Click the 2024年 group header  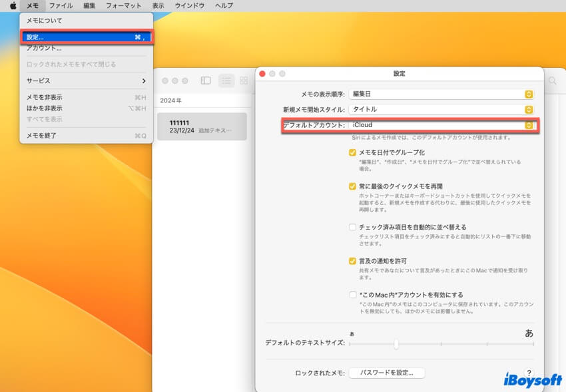click(170, 100)
